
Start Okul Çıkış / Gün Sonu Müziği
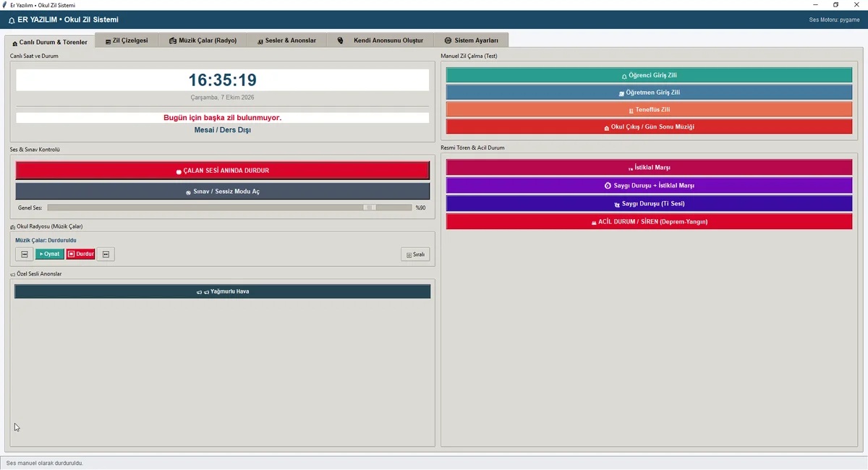pyautogui.click(x=649, y=127)
